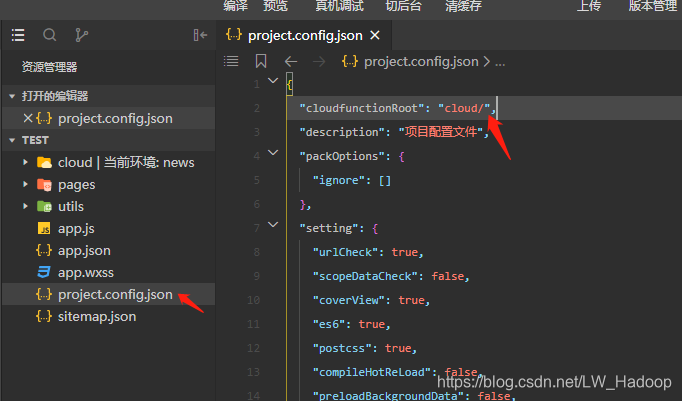
Task: Click the "cloud/" value text
Action: tap(464, 108)
